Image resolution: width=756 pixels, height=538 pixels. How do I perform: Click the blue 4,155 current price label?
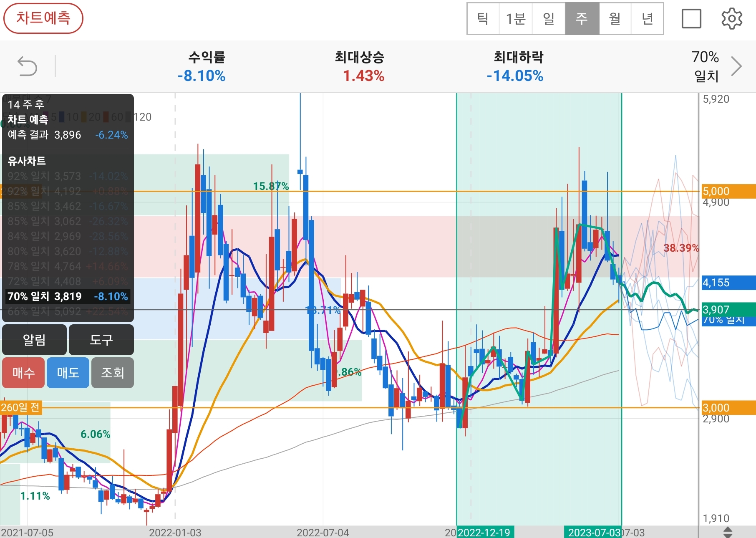pos(728,283)
